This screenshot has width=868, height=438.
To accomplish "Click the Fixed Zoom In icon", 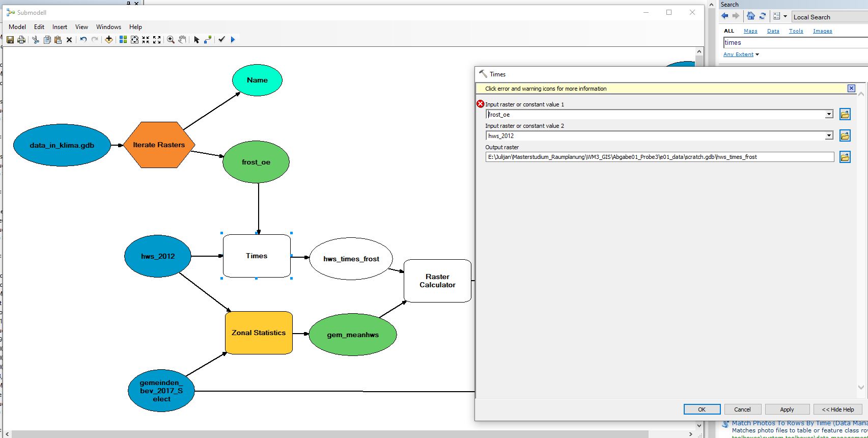I will click(146, 40).
